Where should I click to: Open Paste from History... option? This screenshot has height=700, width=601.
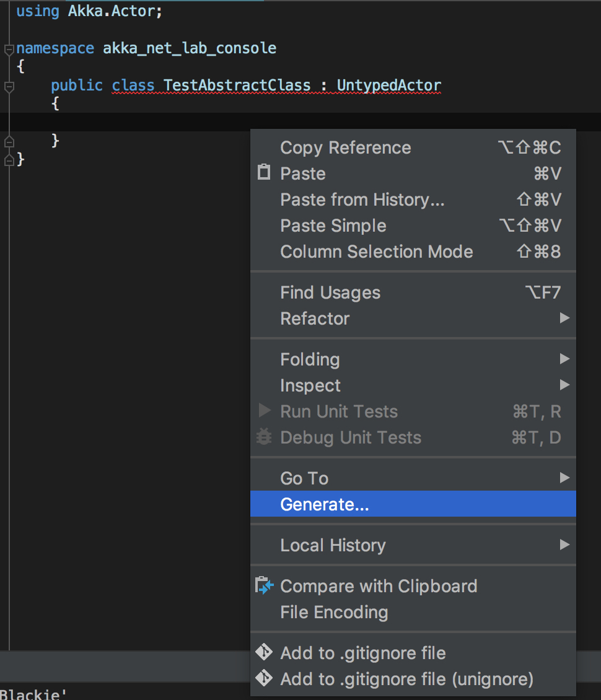click(x=362, y=199)
